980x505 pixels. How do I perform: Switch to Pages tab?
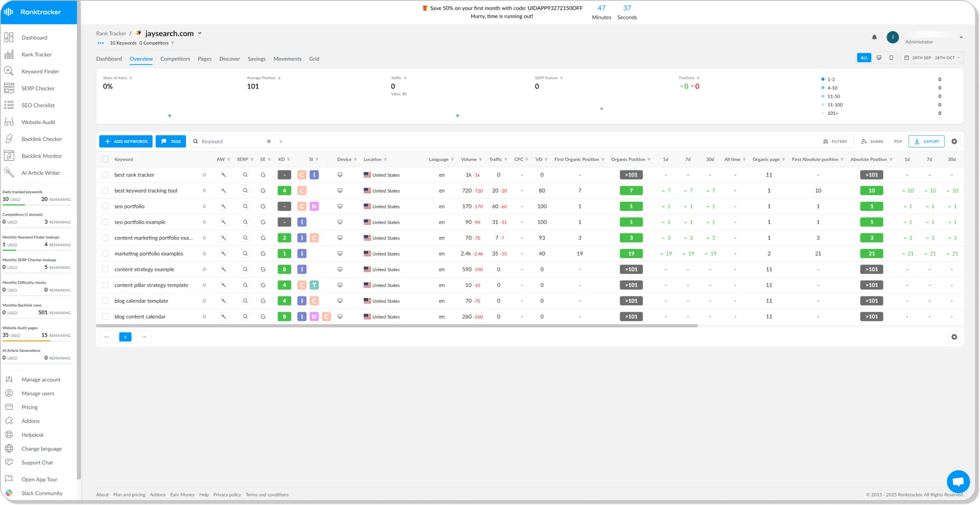(204, 59)
